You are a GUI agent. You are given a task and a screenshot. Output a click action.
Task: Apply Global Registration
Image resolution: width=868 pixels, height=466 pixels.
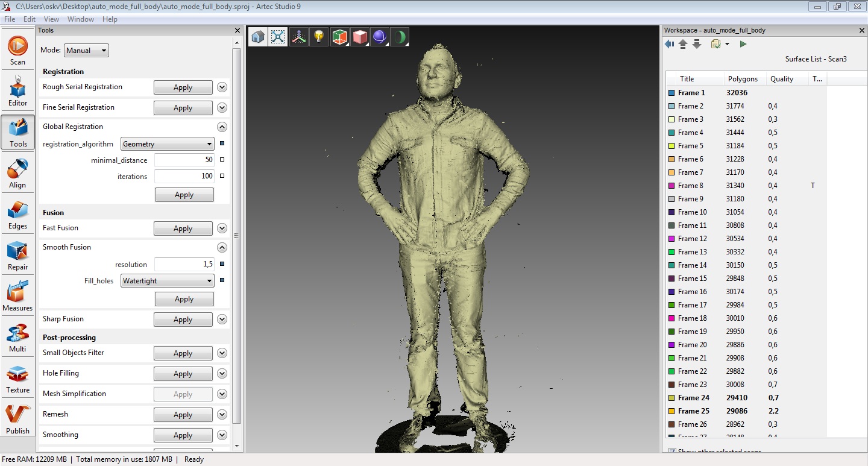184,195
